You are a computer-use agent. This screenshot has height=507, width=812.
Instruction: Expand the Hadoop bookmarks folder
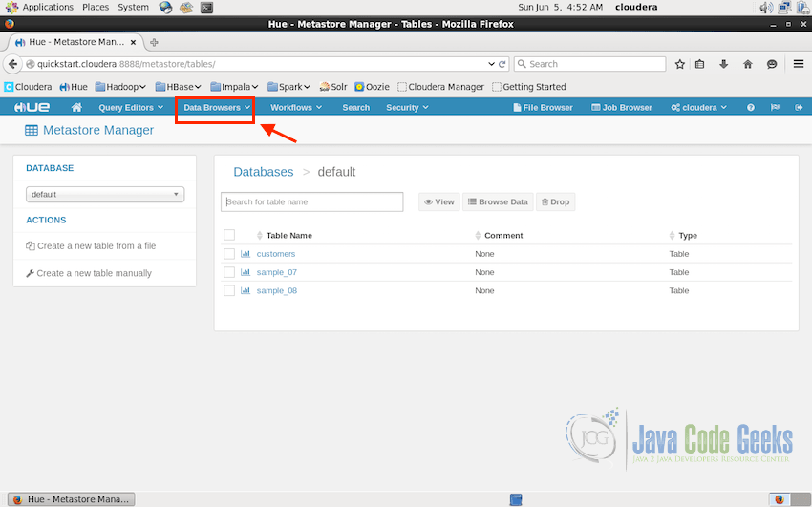coord(120,87)
